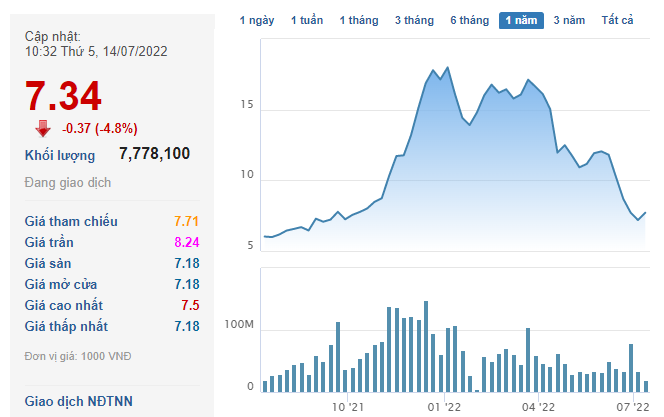Click the price chart peak near 01 '22
Screen dimensions: 664x417
(448, 68)
